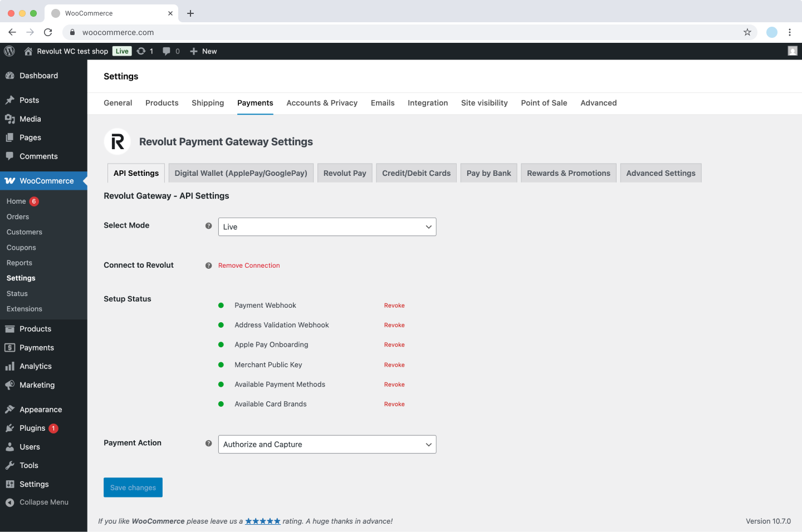Click the New plus icon in admin bar

(194, 51)
